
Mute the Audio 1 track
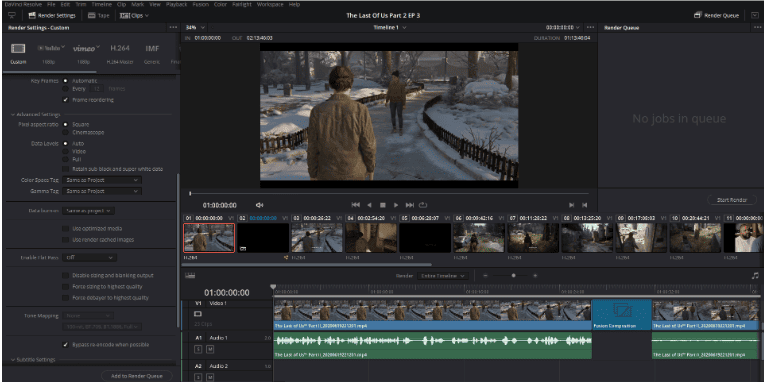tap(210, 349)
